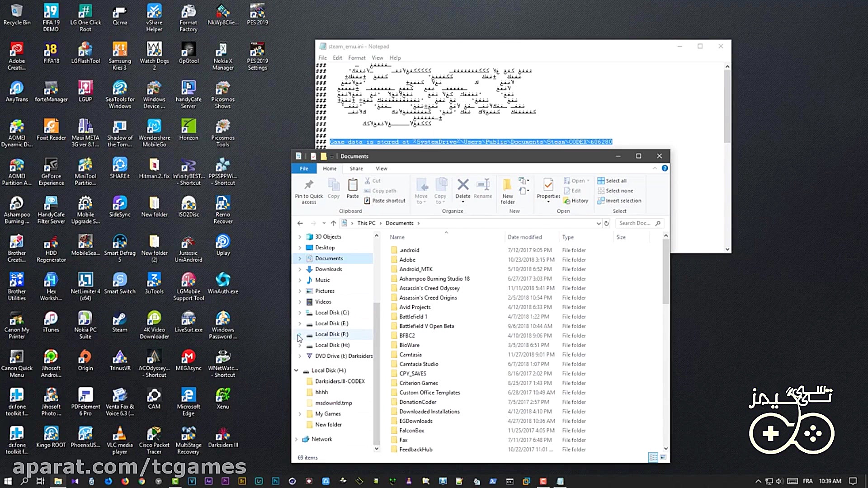Viewport: 868px width, 488px height.
Task: Click the Refresh button next to the address bar
Action: tap(607, 223)
